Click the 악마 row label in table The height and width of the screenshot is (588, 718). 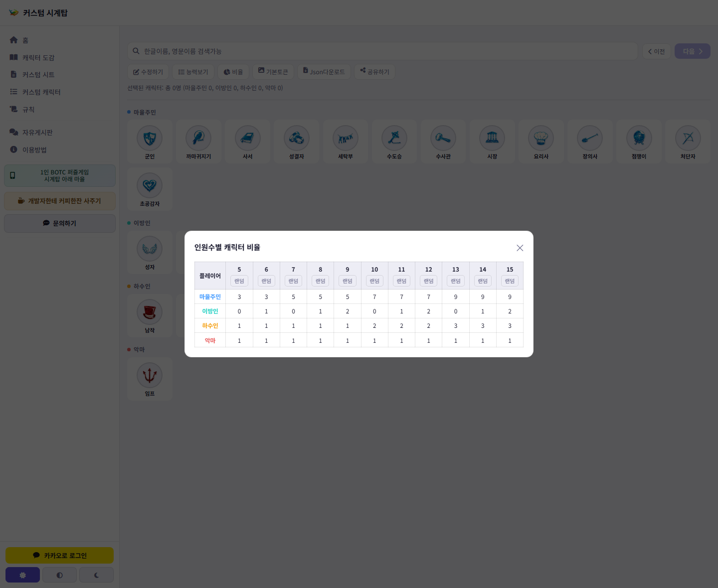[x=210, y=340]
